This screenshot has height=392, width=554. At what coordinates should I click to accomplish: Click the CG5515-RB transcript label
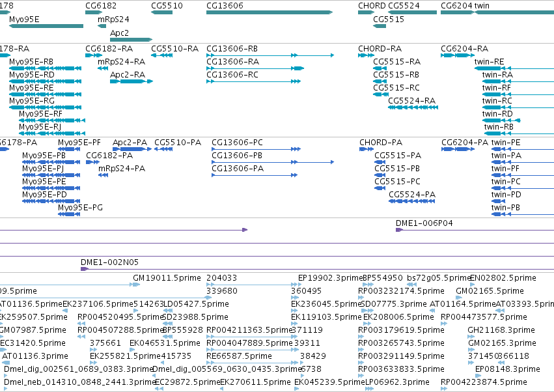396,75
